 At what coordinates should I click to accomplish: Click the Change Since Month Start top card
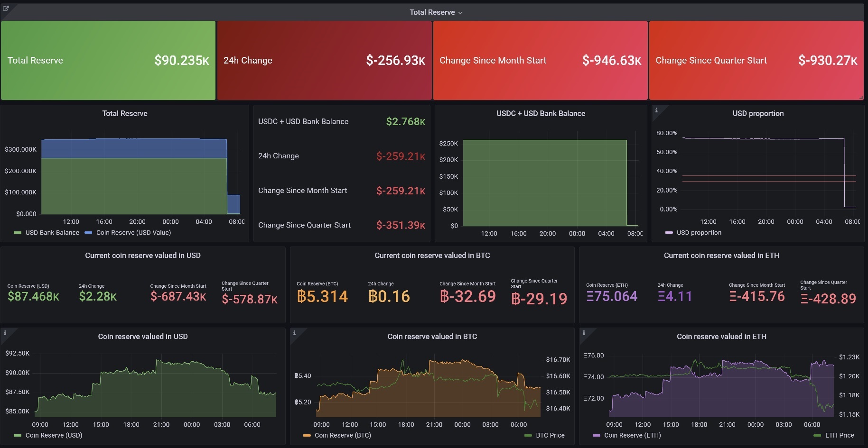[540, 60]
